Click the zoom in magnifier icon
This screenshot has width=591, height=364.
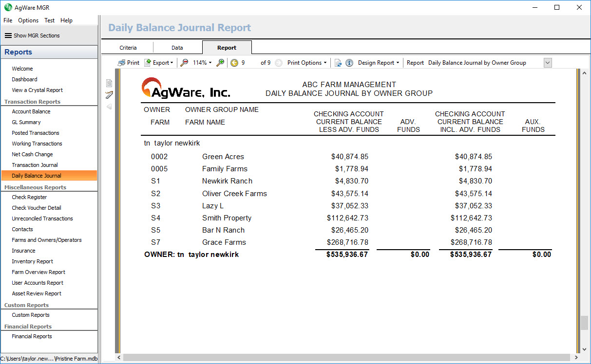[220, 63]
